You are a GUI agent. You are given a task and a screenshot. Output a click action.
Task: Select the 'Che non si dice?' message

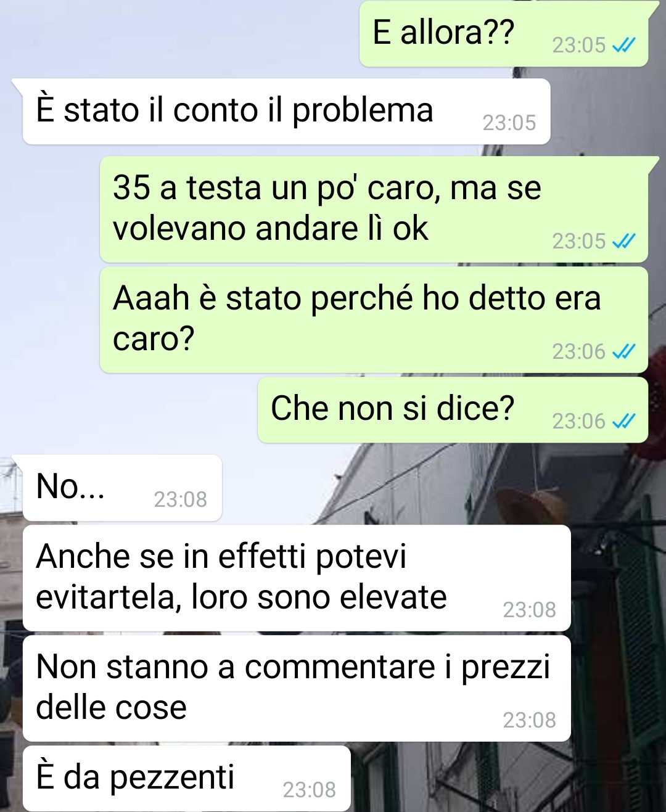tap(453, 410)
